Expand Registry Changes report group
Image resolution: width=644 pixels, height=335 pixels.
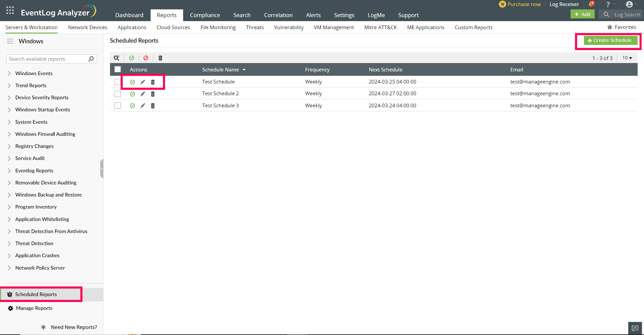9,146
